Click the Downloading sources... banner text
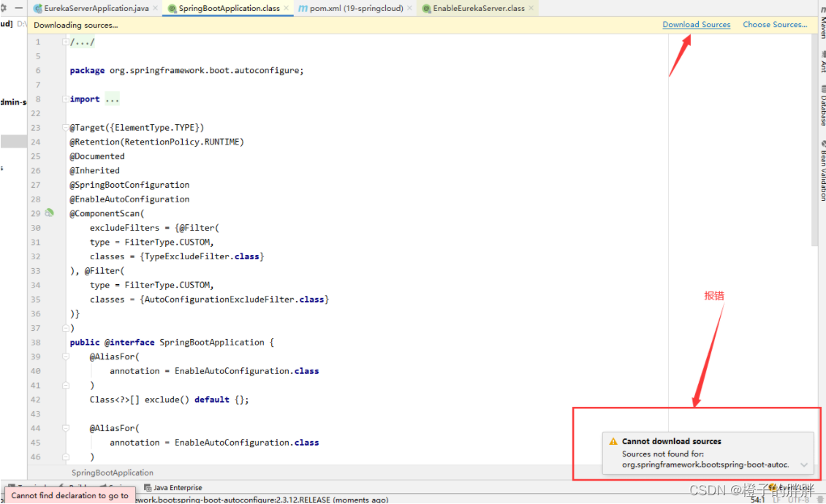 (76, 26)
